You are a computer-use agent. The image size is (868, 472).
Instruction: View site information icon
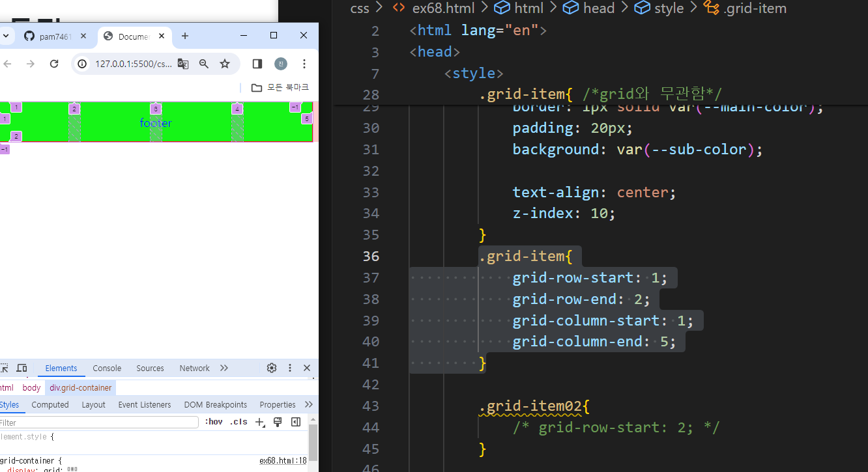point(83,64)
